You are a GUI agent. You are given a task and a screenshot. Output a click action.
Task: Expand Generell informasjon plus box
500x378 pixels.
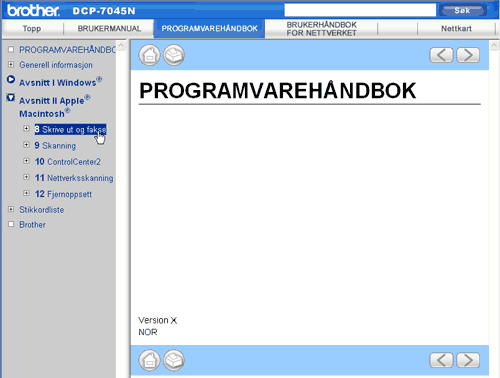[11, 64]
